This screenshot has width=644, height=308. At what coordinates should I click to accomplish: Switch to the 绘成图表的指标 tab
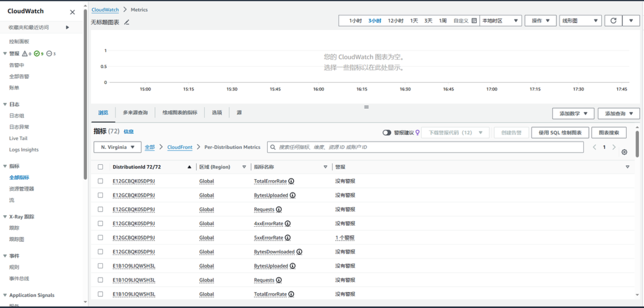(180, 113)
